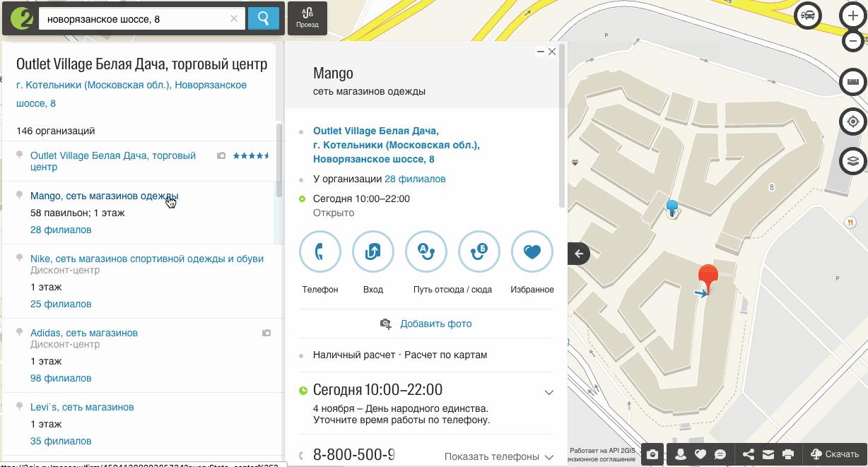Click the share icon
This screenshot has width=868, height=467.
(x=749, y=454)
